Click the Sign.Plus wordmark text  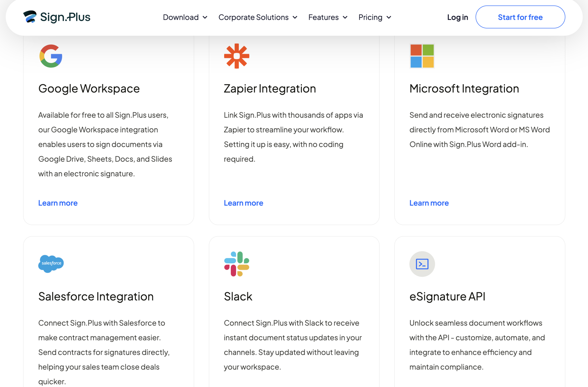65,17
